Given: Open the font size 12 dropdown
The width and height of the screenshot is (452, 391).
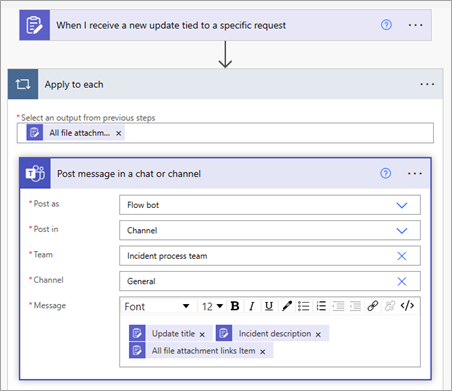Looking at the screenshot, I should click(212, 306).
